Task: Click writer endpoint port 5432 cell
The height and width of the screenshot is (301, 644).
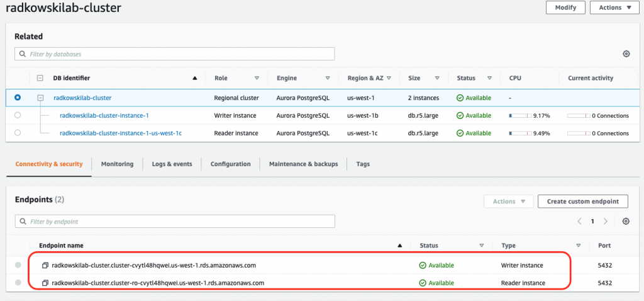Action: (x=604, y=265)
